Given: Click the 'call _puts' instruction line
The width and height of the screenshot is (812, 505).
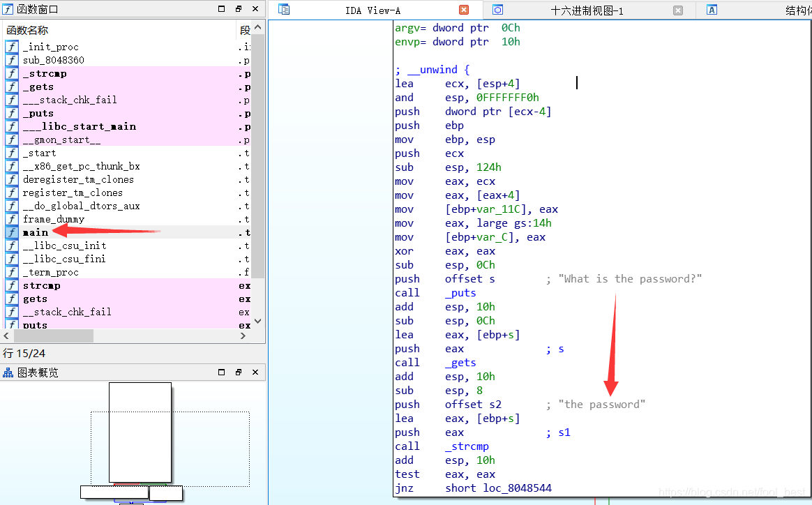Looking at the screenshot, I should (435, 293).
